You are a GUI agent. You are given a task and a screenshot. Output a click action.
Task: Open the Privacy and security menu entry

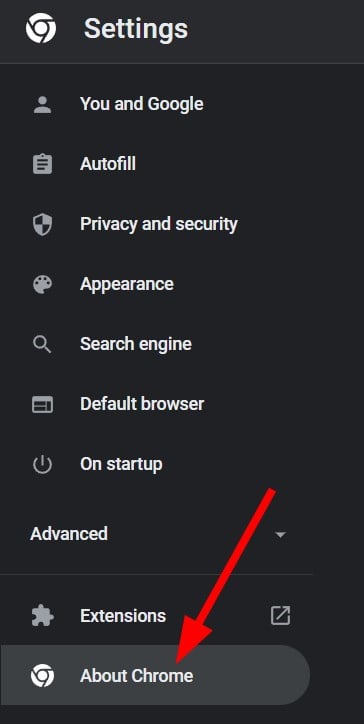159,224
